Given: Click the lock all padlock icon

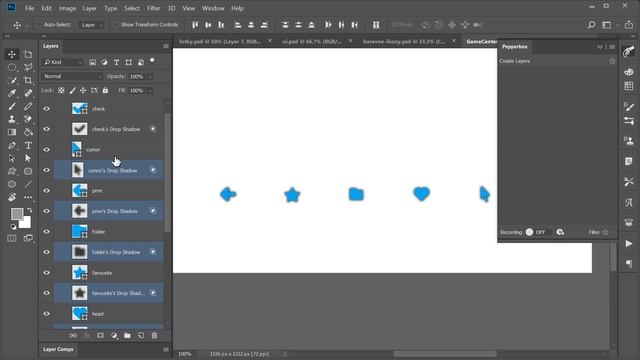Looking at the screenshot, I should (105, 90).
